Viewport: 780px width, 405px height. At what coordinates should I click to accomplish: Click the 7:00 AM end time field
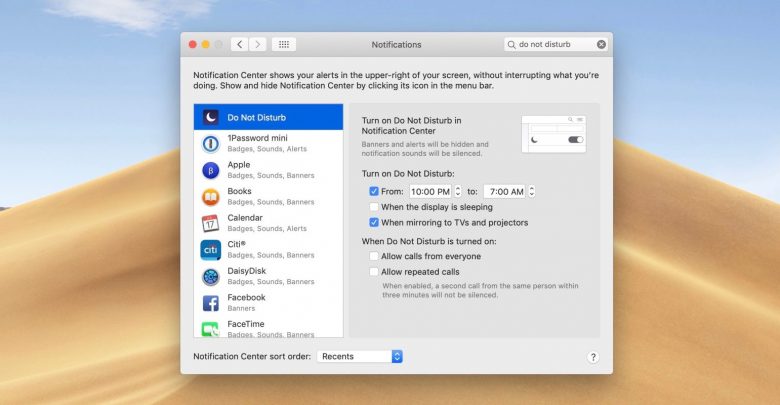pos(504,192)
